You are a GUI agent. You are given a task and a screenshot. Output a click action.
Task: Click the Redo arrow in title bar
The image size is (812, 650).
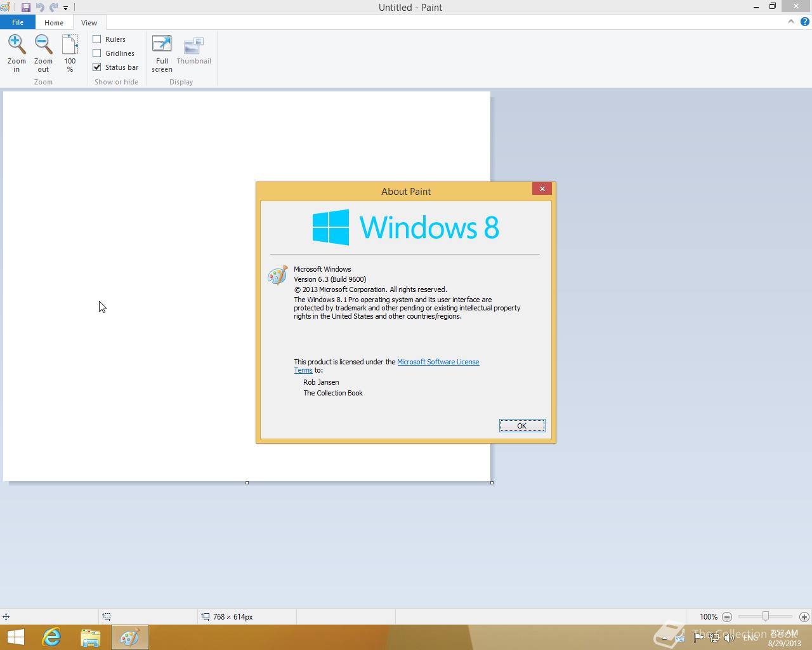(53, 8)
